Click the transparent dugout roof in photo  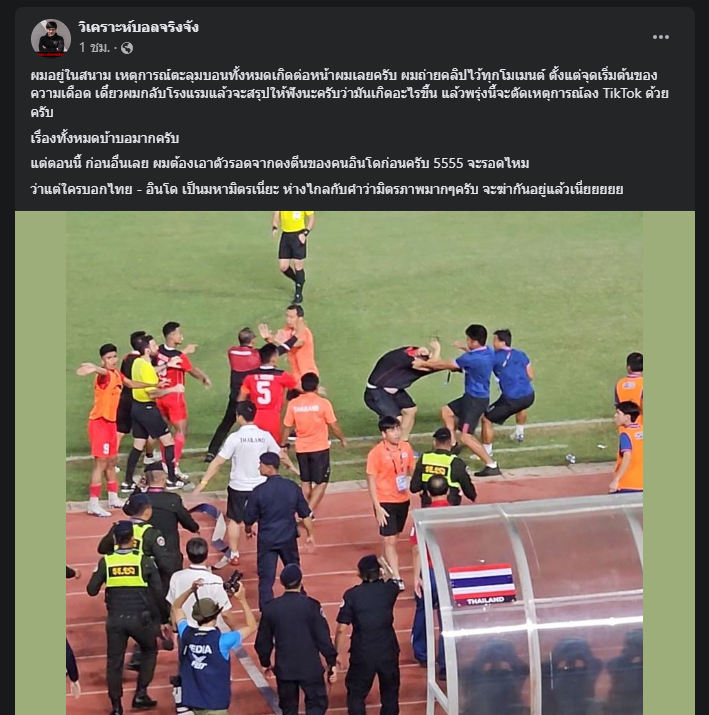[529, 606]
